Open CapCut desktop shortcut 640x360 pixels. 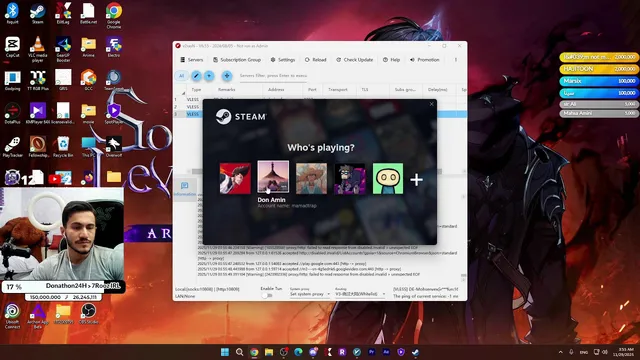12,47
